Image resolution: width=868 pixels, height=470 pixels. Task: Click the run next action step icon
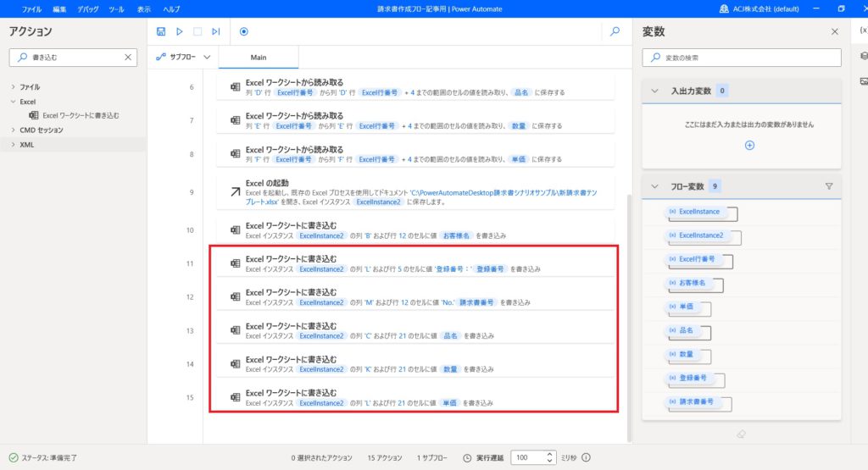215,31
